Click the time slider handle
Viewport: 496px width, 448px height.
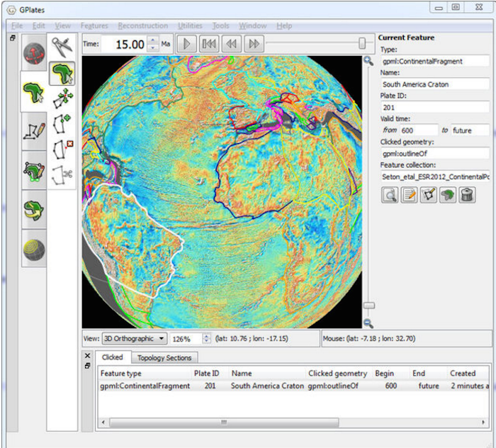362,44
